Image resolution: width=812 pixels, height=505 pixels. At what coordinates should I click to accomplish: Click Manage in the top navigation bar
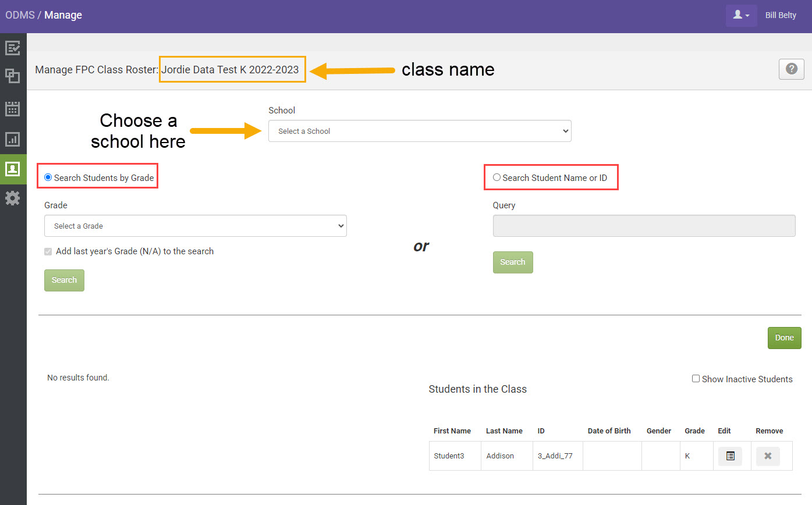pos(63,15)
